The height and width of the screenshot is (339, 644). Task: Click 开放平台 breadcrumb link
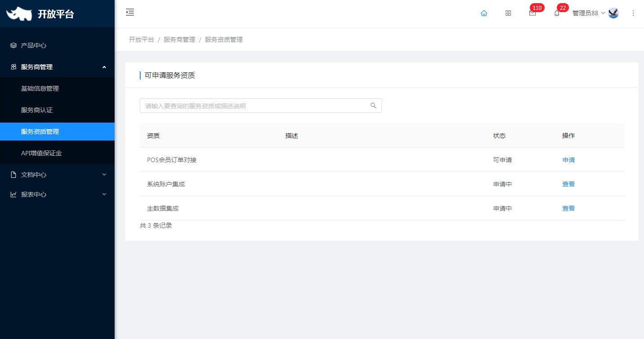[x=142, y=40]
